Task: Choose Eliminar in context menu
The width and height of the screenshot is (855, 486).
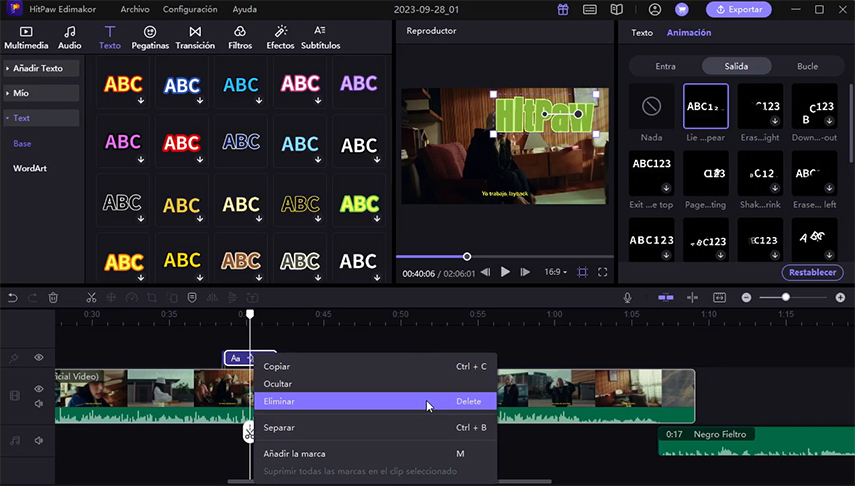Action: (x=375, y=401)
